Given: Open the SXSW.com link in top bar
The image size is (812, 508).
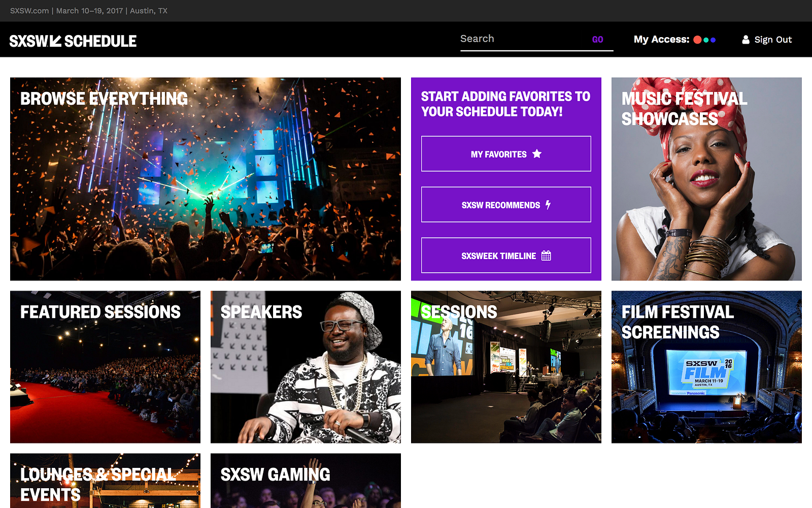Looking at the screenshot, I should (x=29, y=11).
